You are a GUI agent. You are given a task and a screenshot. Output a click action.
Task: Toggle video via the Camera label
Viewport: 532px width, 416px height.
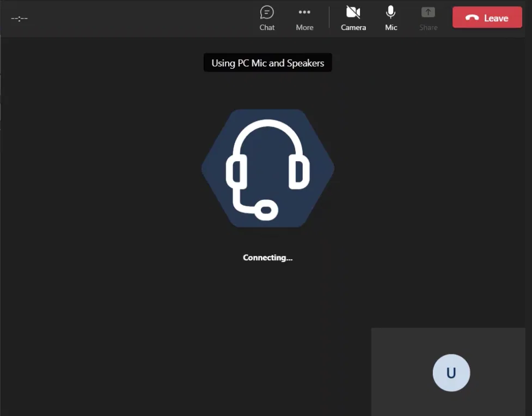pos(353,27)
